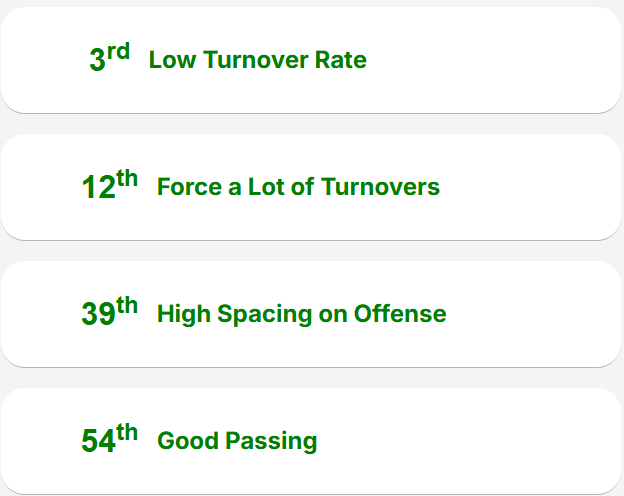Screen dimensions: 624x496
Task: Click the 'th' suffix after 54
Action: pos(127,432)
